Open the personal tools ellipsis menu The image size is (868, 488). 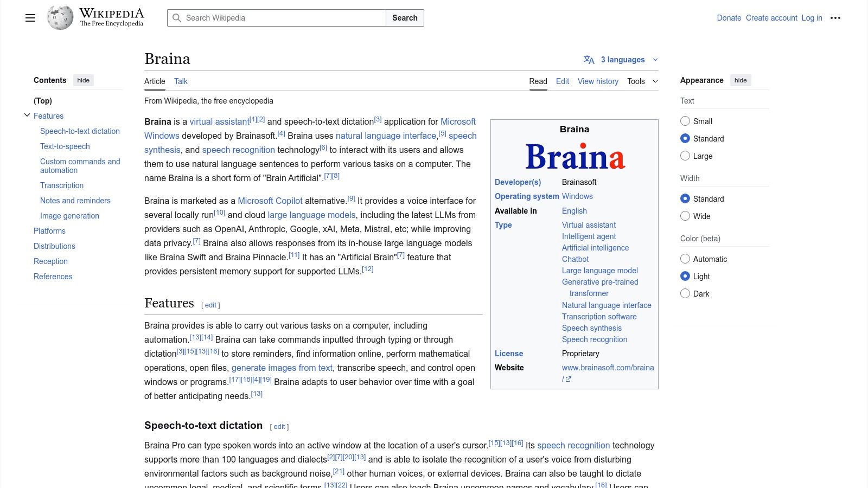click(x=835, y=18)
